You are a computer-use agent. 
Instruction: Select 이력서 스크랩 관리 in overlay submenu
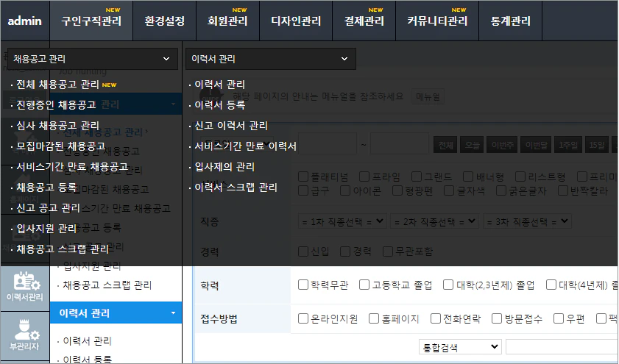236,187
